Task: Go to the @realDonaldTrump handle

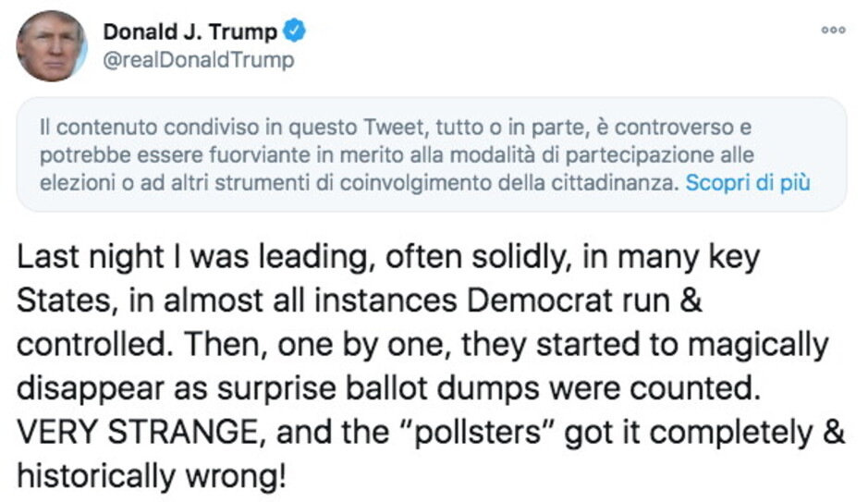Action: (198, 60)
